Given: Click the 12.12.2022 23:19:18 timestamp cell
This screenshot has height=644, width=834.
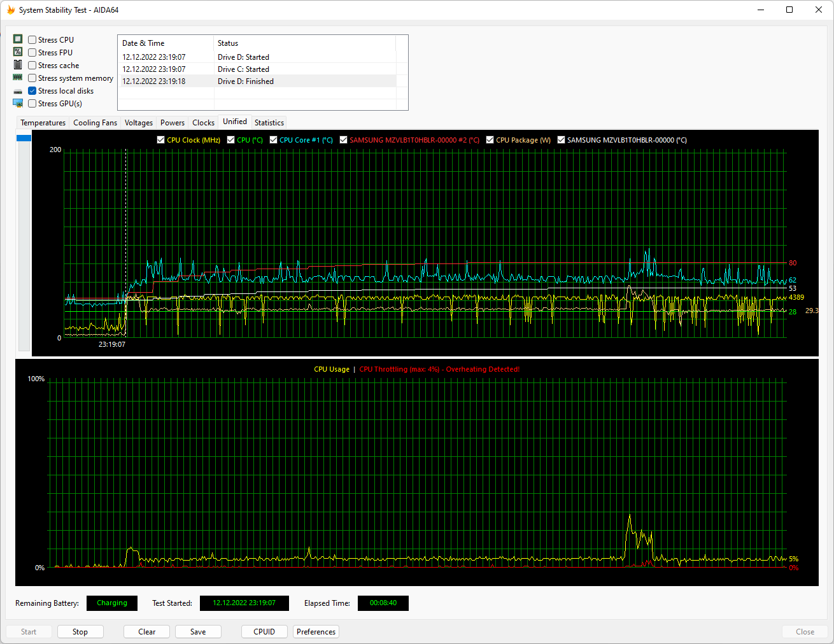Looking at the screenshot, I should coord(154,81).
